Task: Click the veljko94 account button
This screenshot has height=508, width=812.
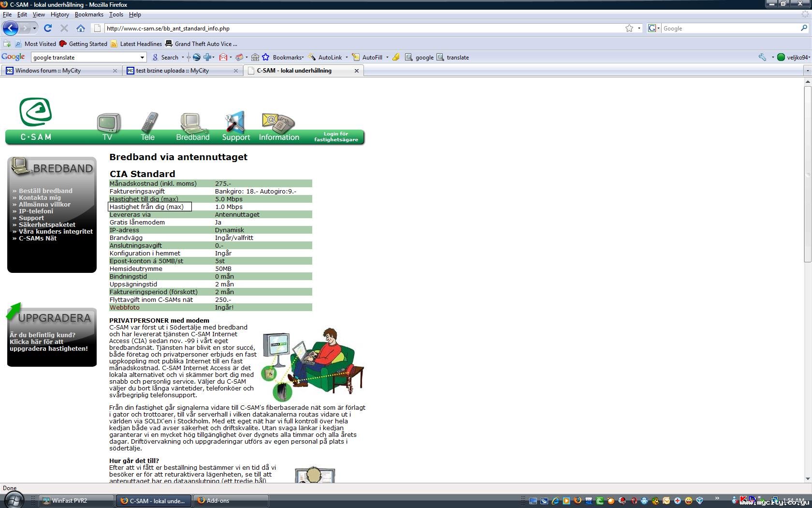Action: [793, 57]
